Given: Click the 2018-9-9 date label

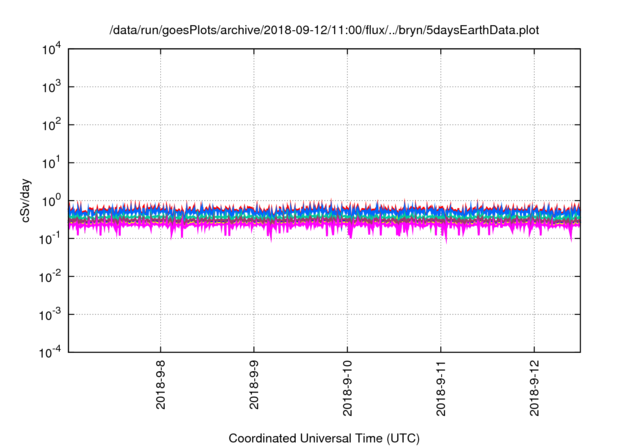Looking at the screenshot, I should 254,385.
